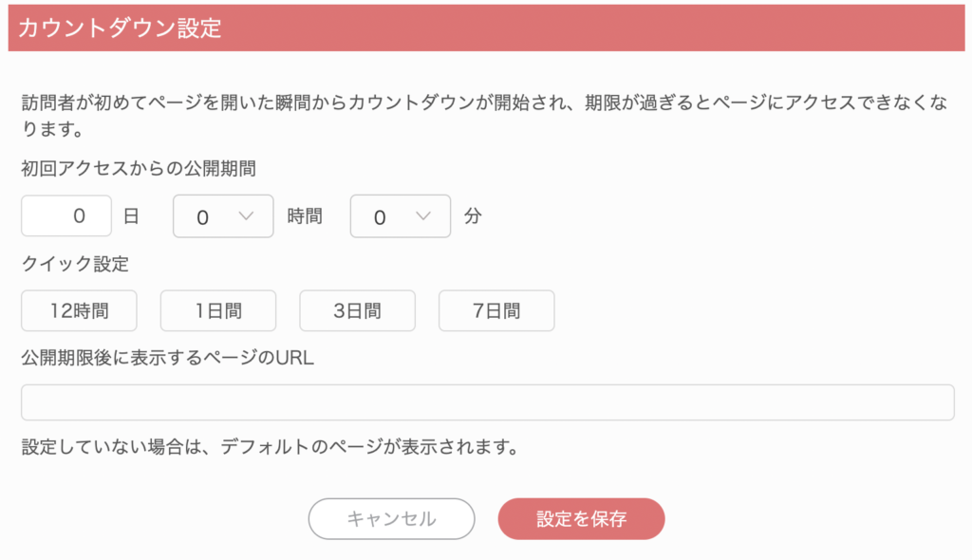972x560 pixels.
Task: Click the 公開期限後に表示するページのURL label
Action: [167, 358]
